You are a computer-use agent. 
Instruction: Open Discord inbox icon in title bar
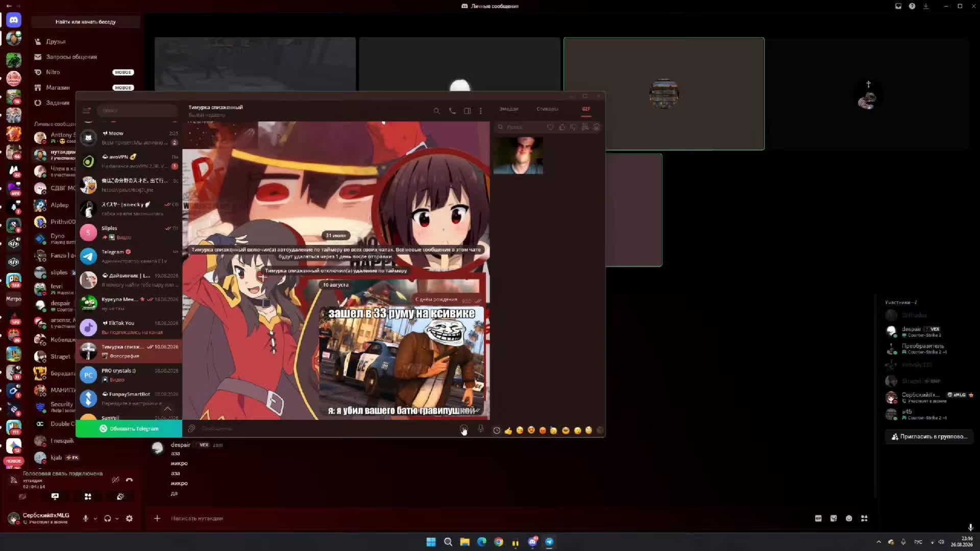pyautogui.click(x=898, y=6)
